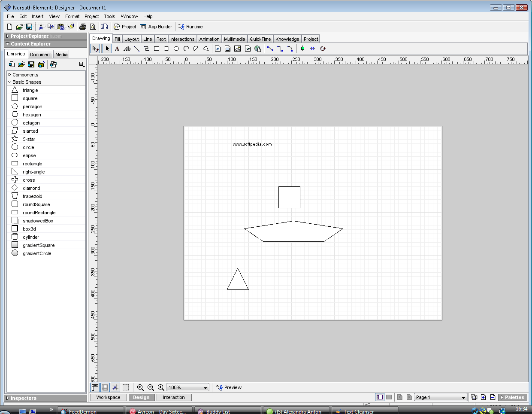The height and width of the screenshot is (414, 532).
Task: Open the Media tab in Content Explorer
Action: 61,54
